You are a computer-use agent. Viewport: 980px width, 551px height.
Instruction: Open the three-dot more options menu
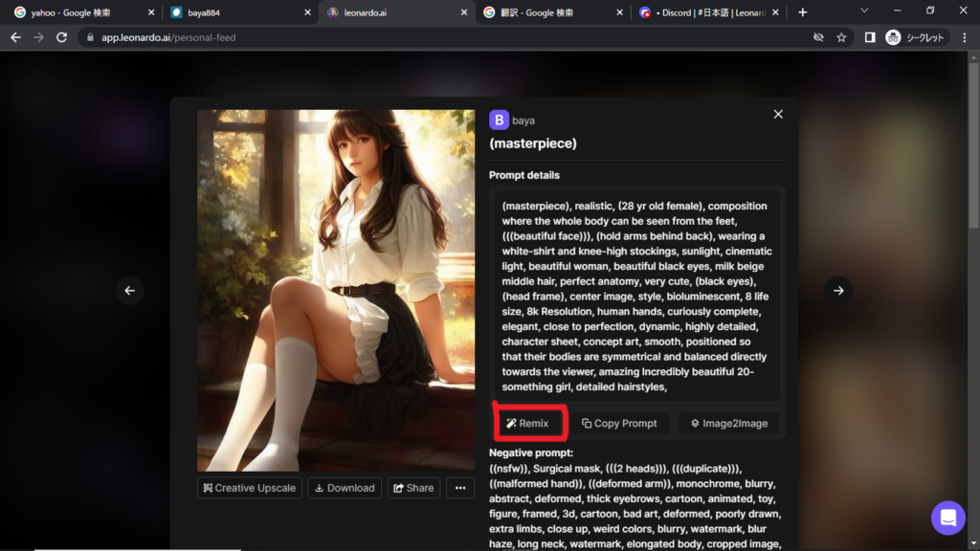[460, 488]
